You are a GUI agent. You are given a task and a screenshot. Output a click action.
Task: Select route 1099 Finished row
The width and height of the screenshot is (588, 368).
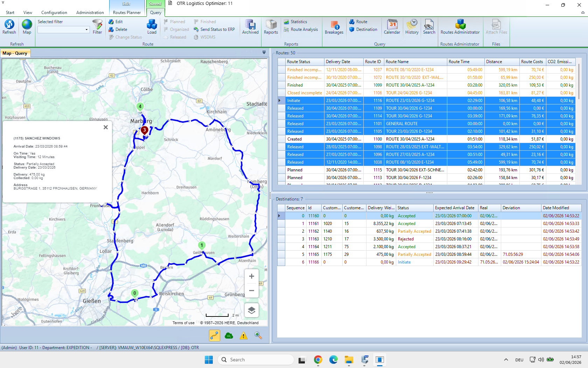point(427,85)
